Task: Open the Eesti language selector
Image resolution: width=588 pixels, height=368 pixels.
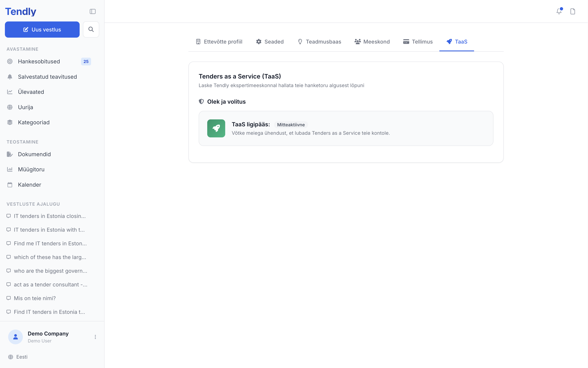Action: click(18, 357)
